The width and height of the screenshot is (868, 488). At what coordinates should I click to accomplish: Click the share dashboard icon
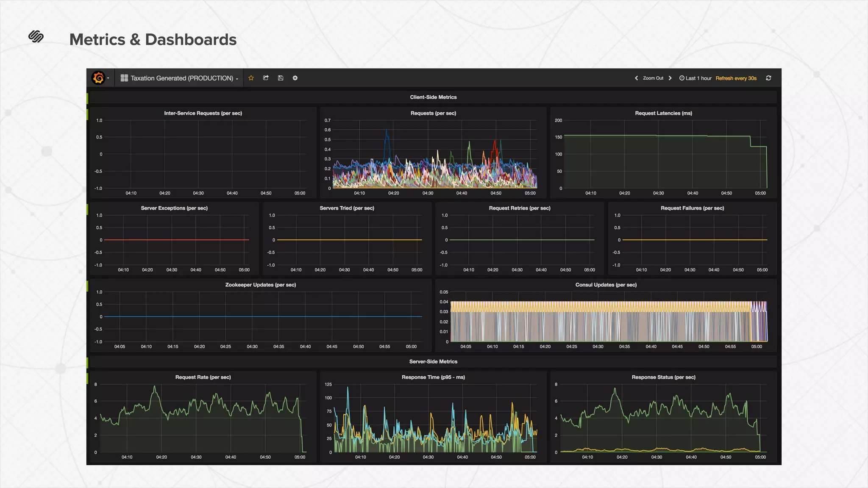266,78
